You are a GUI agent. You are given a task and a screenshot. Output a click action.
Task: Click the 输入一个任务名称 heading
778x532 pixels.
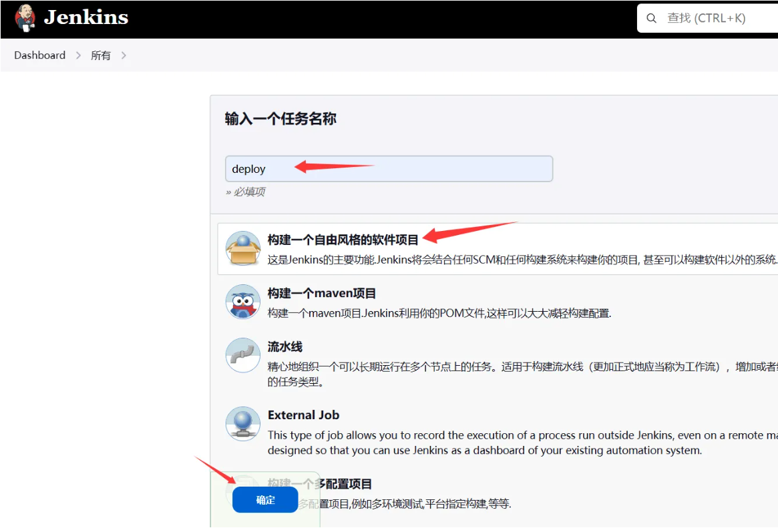(281, 119)
